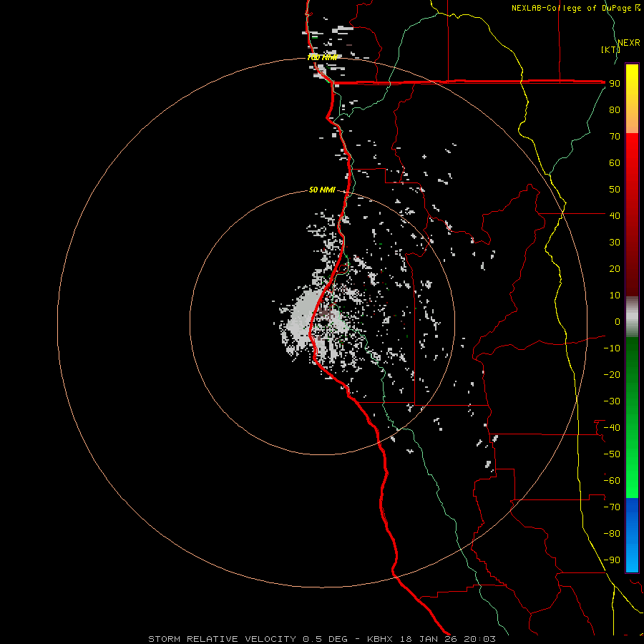This screenshot has width=644, height=644.
Task: Select the 70 value on velocity scale
Action: pos(615,137)
